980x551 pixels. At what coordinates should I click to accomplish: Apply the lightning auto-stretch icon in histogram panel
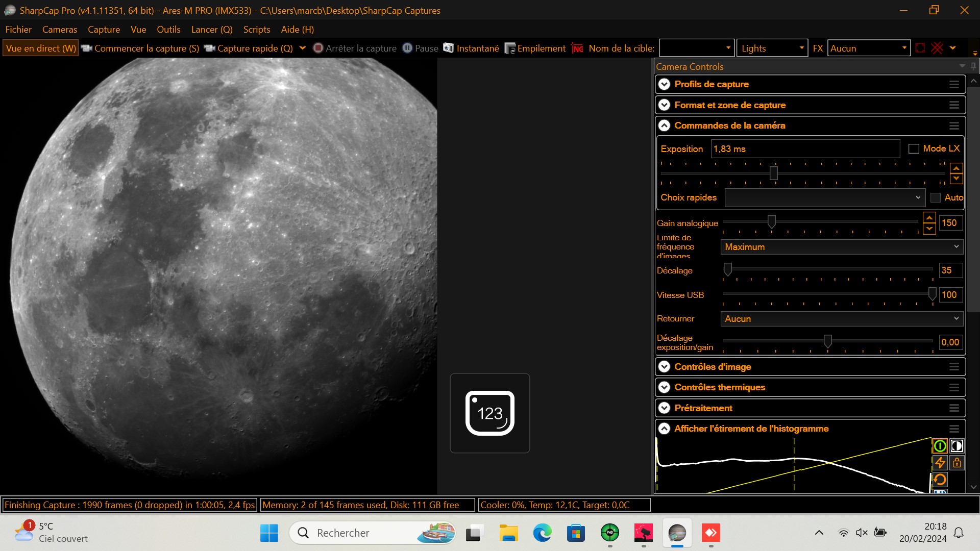[x=940, y=463]
